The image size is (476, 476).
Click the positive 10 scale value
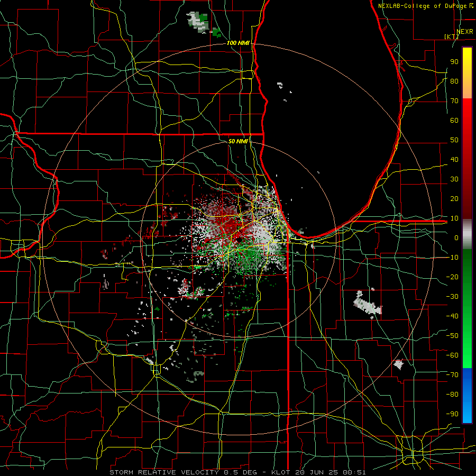[x=454, y=218]
